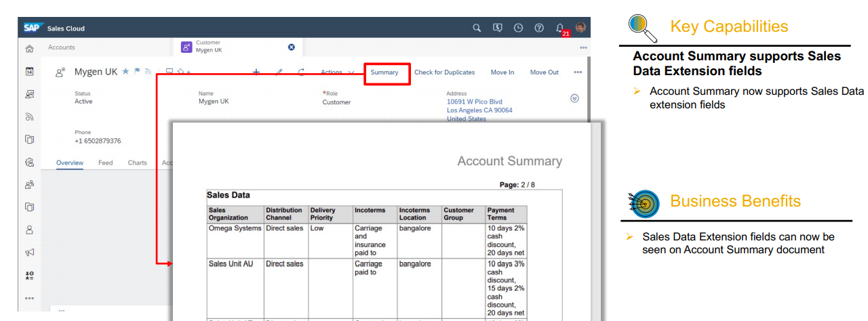Screen dimensions: 868x321
Task: Expand header details with double chevron
Action: [575, 98]
